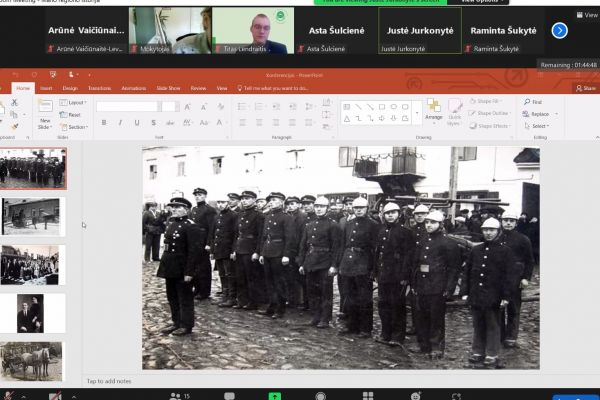Image resolution: width=600 pixels, height=400 pixels.
Task: Open the Insert ribbon tab
Action: pyautogui.click(x=46, y=88)
